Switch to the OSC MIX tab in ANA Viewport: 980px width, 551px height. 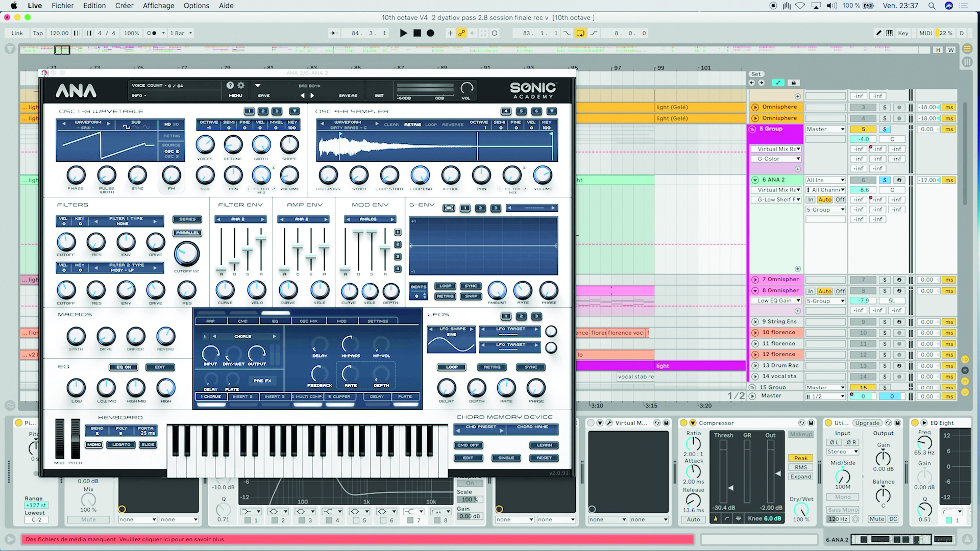click(308, 321)
